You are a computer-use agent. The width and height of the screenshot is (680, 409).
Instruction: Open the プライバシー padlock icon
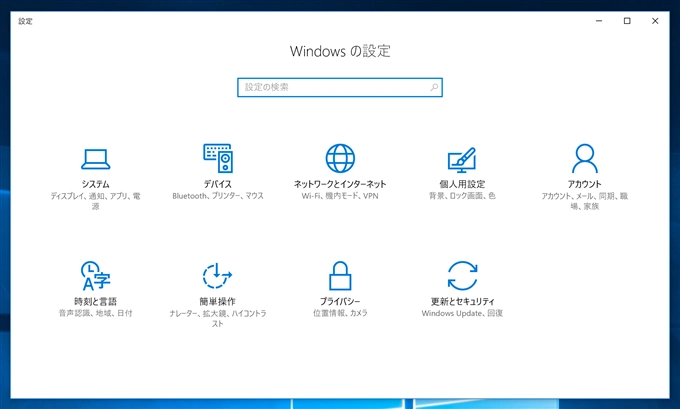pos(340,275)
